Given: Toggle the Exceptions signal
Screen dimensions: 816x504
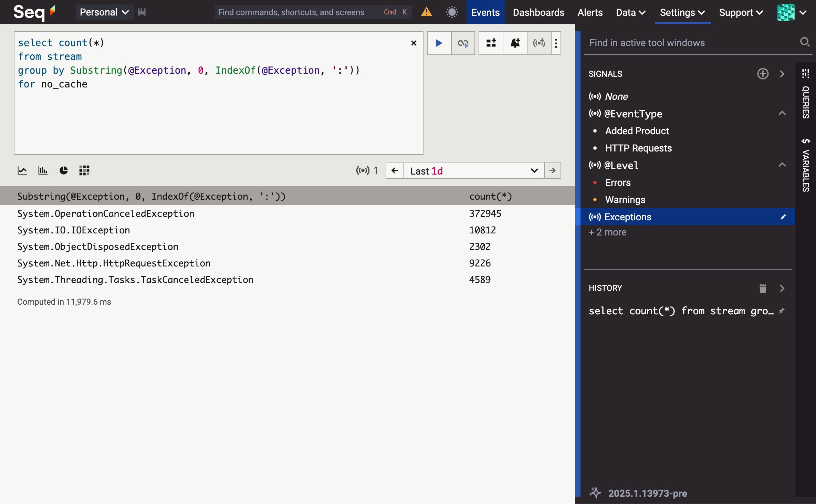Looking at the screenshot, I should [x=688, y=217].
